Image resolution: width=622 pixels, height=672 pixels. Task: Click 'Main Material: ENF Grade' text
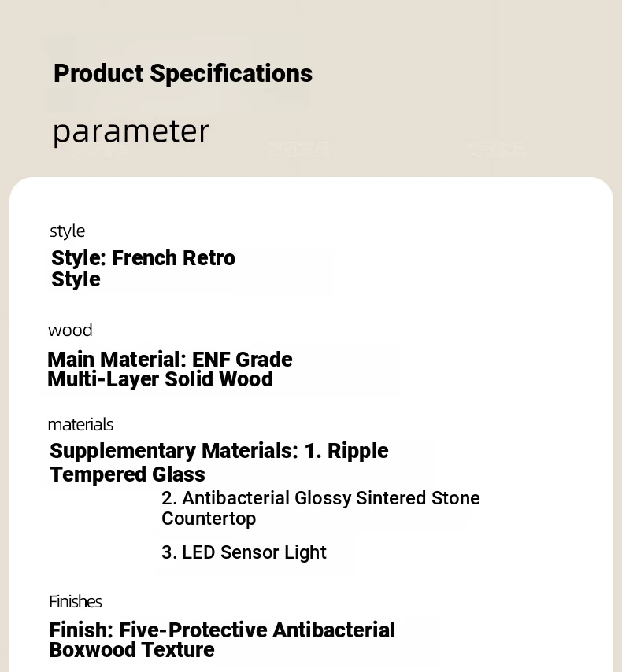pyautogui.click(x=169, y=360)
